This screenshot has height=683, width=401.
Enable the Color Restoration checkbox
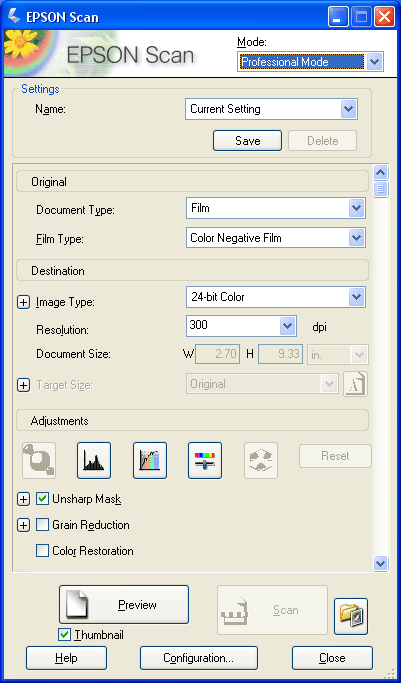[42, 551]
